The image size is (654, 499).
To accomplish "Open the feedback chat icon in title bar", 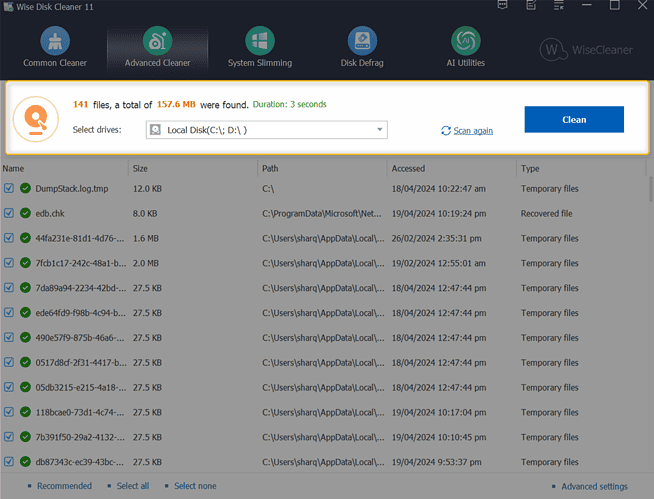I will point(503,5).
